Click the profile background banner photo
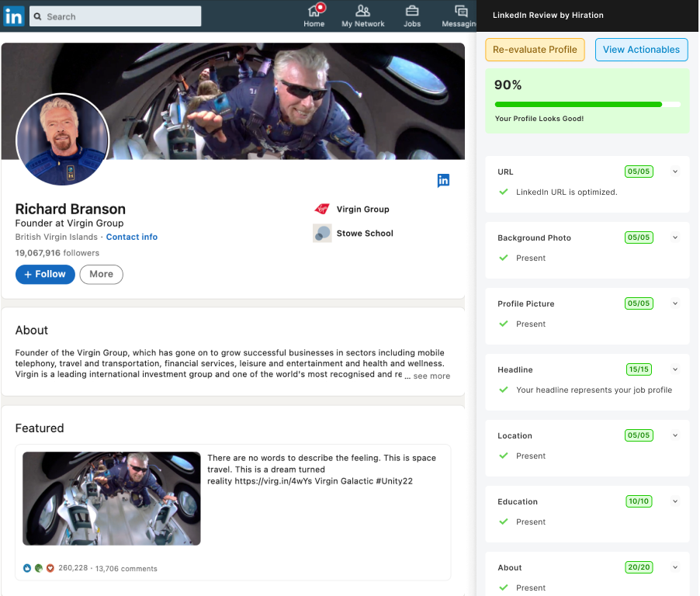The height and width of the screenshot is (596, 700). 233,101
